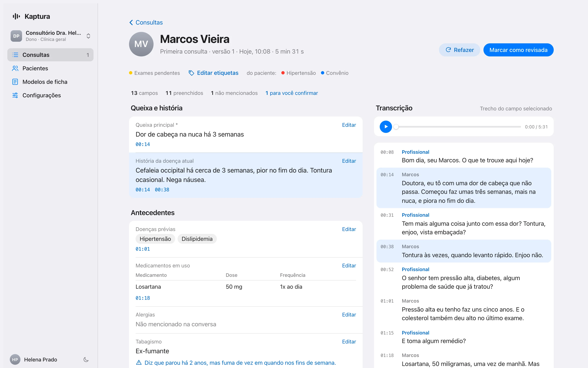
Task: Open Pacientes in the sidebar
Action: (50, 68)
